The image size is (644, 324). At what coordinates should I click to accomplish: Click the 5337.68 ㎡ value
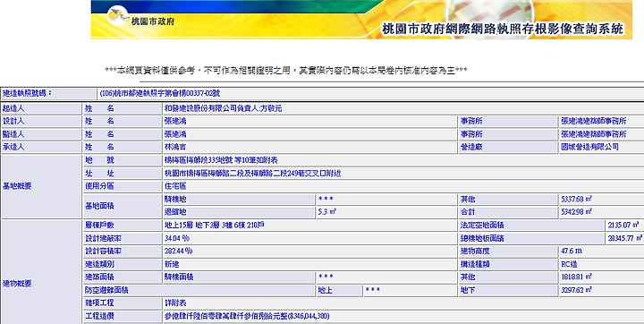[576, 199]
